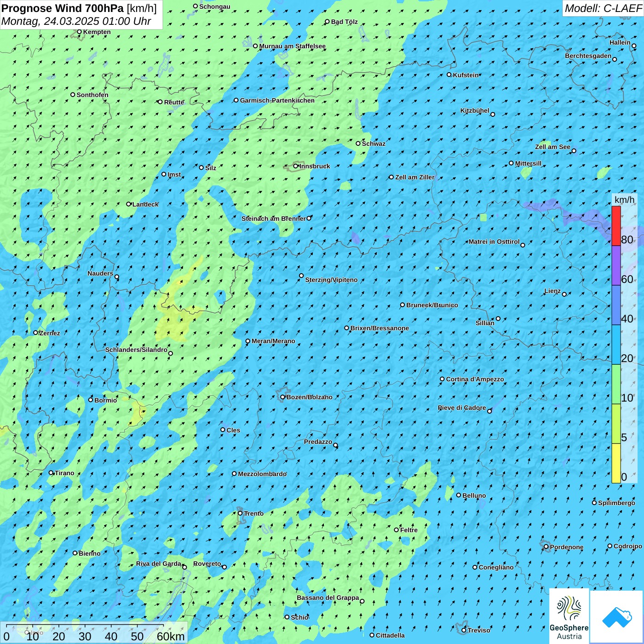The width and height of the screenshot is (644, 644).
Task: Click the Sonthofen city label
Action: [92, 95]
